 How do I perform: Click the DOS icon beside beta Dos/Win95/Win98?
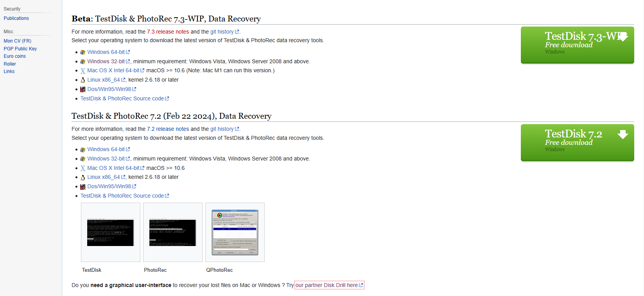click(83, 89)
